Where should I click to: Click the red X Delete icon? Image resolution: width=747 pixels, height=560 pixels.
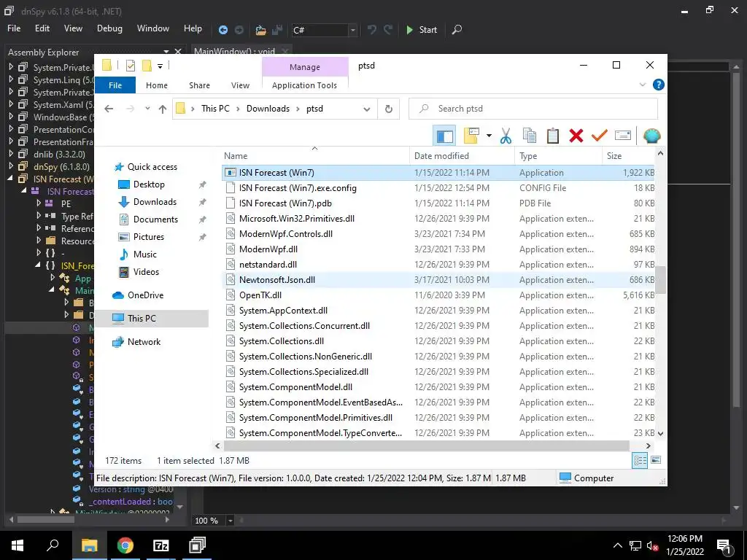point(576,136)
